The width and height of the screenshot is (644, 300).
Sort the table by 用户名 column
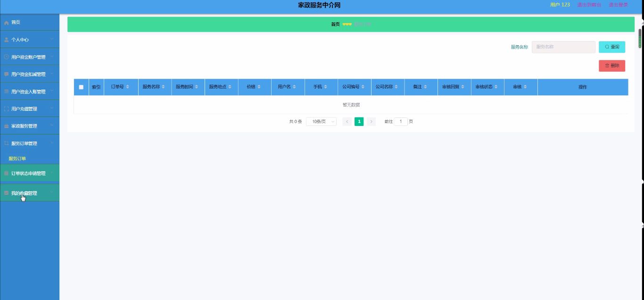(295, 87)
